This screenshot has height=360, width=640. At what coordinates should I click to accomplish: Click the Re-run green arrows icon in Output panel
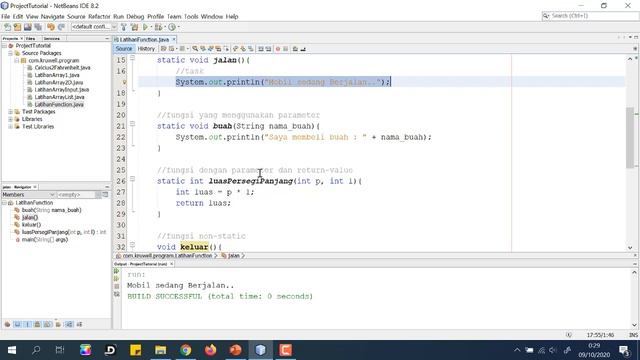click(x=117, y=271)
